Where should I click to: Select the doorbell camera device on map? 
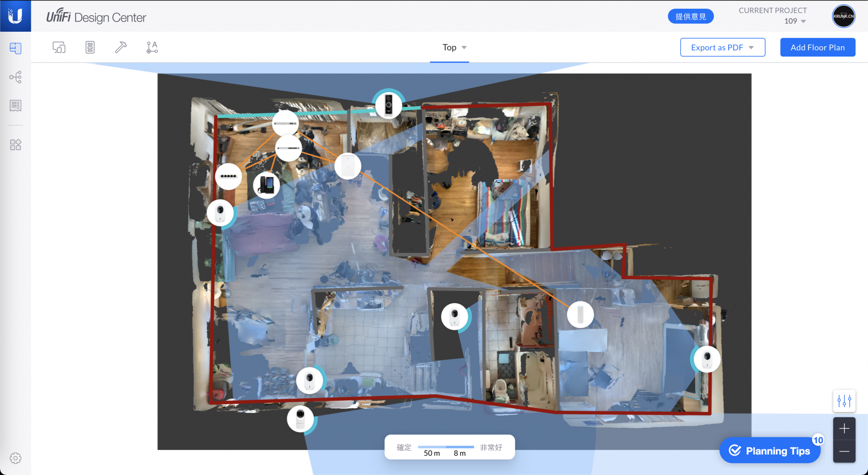click(389, 105)
